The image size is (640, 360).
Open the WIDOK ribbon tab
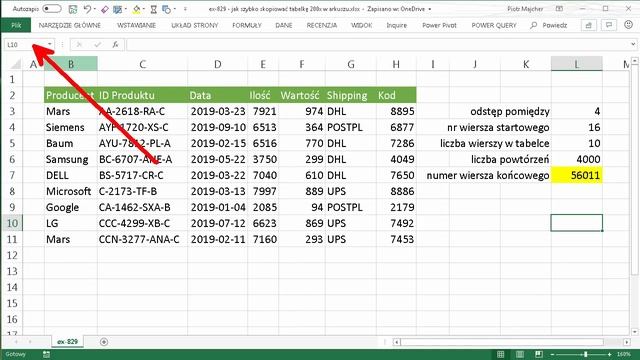tap(361, 25)
